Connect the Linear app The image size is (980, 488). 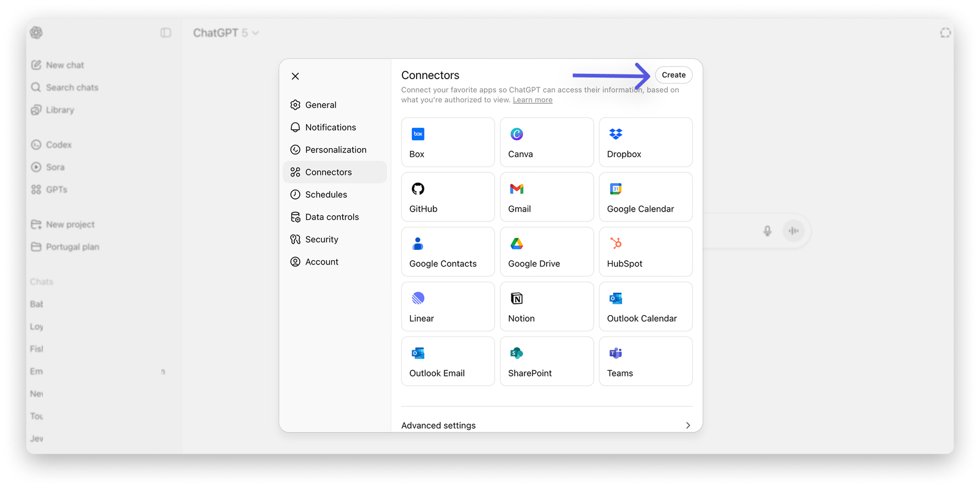(x=448, y=306)
